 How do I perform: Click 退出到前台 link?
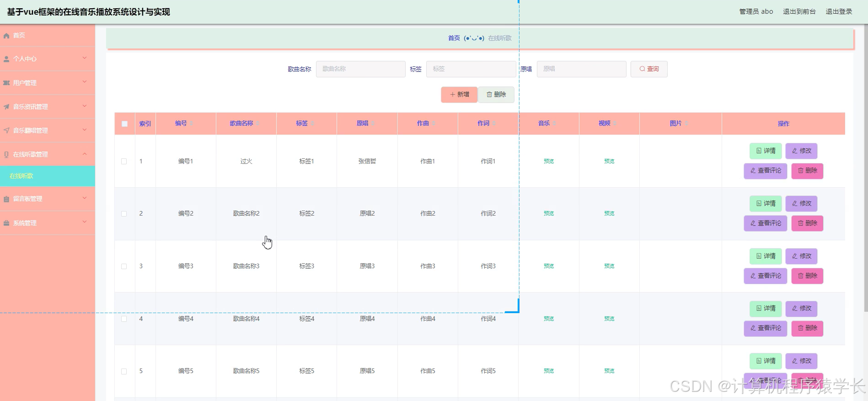pyautogui.click(x=799, y=11)
